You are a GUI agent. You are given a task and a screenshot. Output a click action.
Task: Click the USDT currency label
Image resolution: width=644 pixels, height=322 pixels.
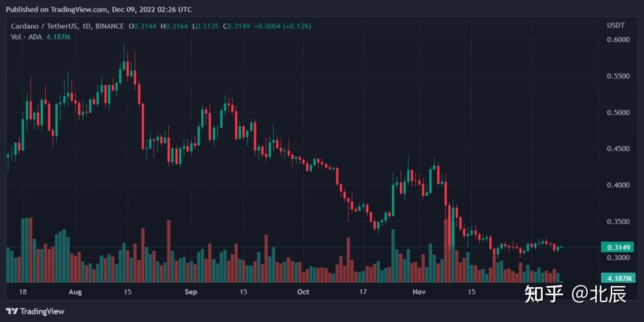click(614, 25)
